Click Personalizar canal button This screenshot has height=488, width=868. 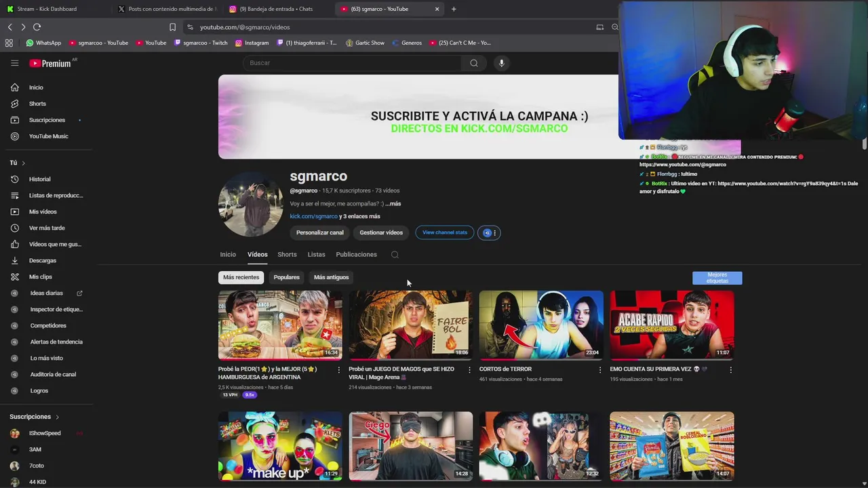(x=320, y=232)
